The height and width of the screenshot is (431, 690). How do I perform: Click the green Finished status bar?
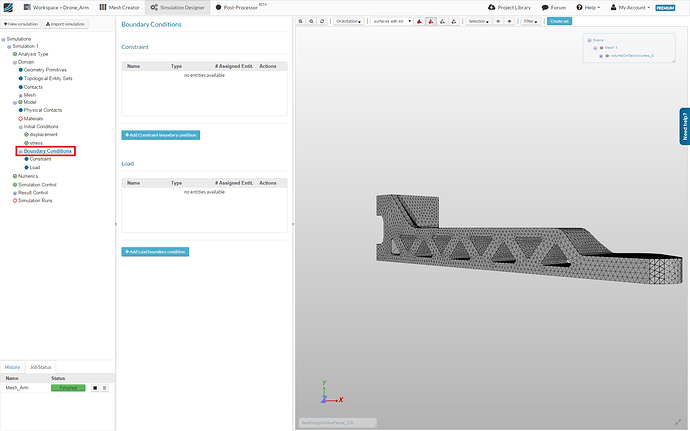(69, 387)
